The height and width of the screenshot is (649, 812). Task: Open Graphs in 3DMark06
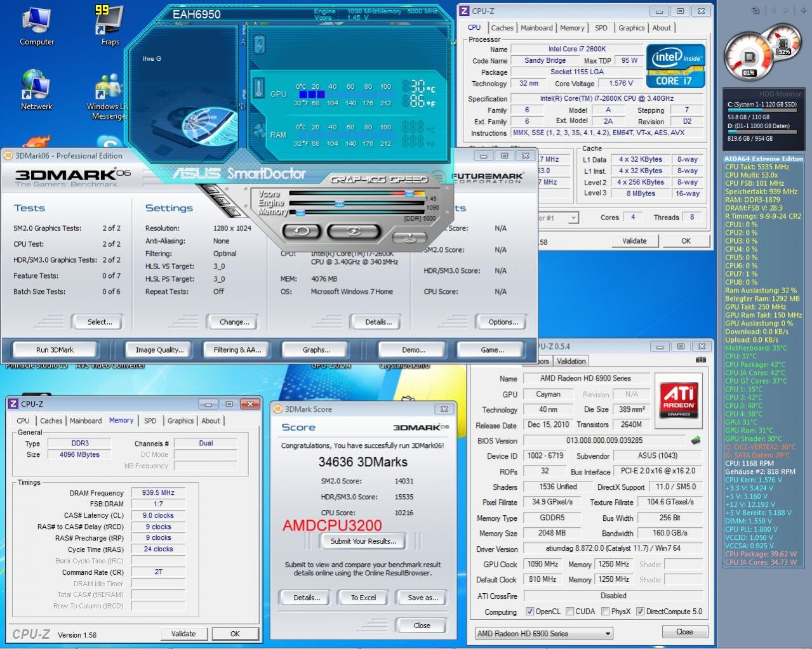click(316, 350)
